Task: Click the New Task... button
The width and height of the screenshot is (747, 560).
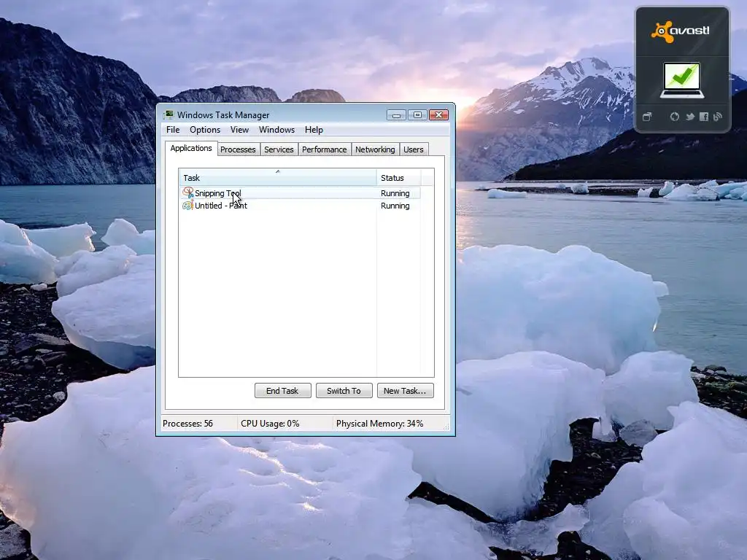Action: pyautogui.click(x=406, y=391)
